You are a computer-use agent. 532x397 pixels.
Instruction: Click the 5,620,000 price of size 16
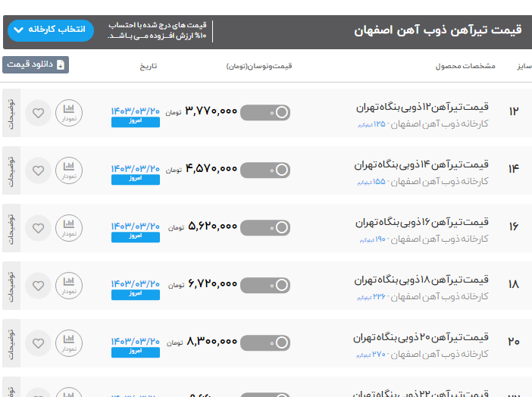pyautogui.click(x=212, y=227)
